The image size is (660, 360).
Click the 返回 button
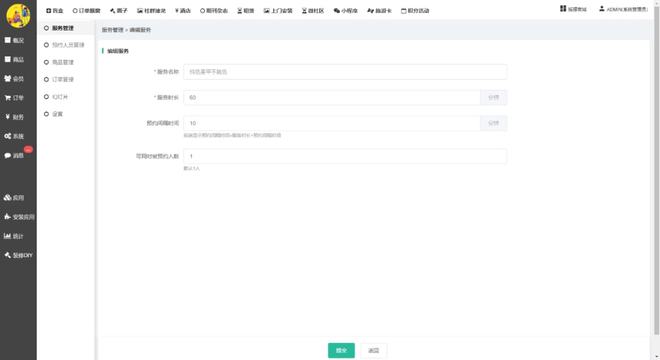(374, 350)
